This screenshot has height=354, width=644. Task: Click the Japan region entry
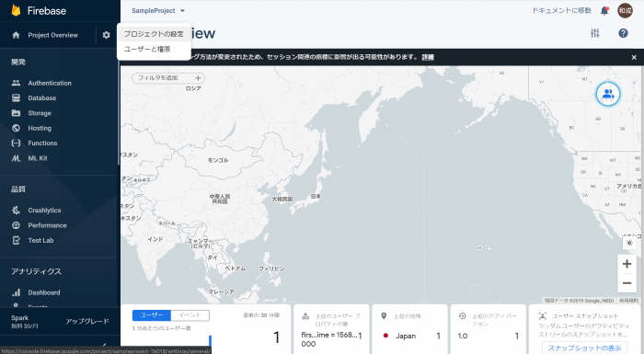pos(406,336)
